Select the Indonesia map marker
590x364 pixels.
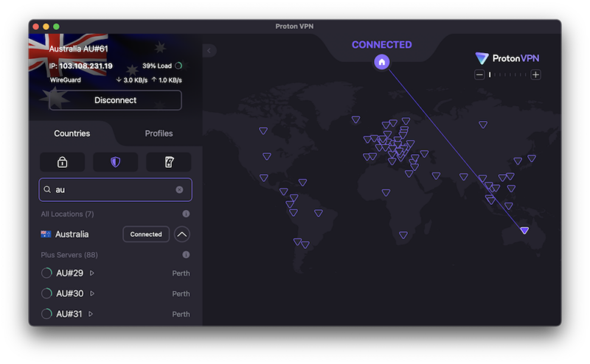coord(508,206)
